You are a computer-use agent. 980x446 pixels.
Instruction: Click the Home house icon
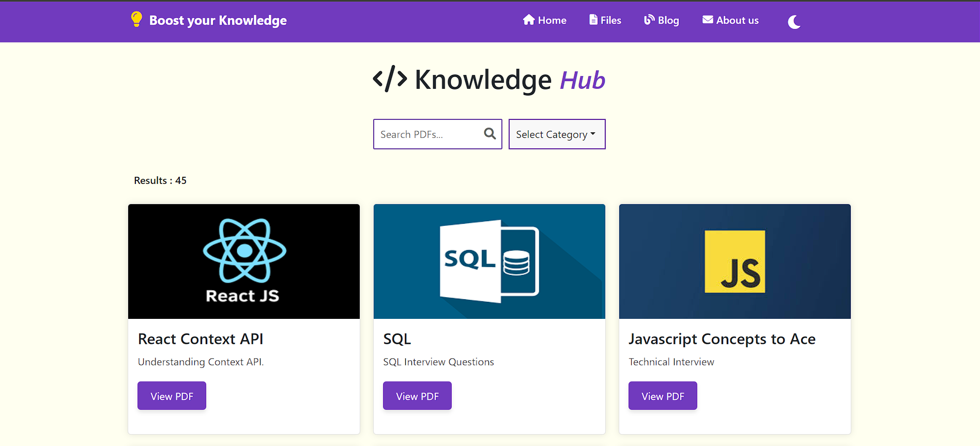click(x=528, y=20)
